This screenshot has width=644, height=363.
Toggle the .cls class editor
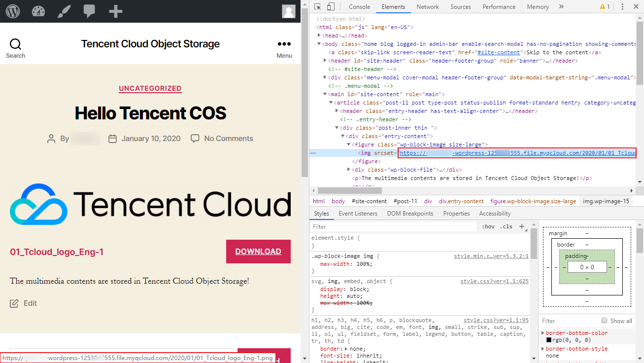pos(506,226)
